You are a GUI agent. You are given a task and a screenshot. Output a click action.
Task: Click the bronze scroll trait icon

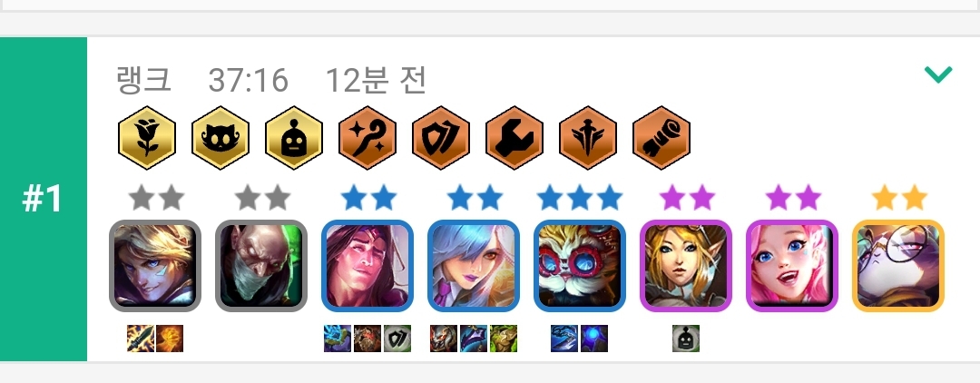point(661,138)
